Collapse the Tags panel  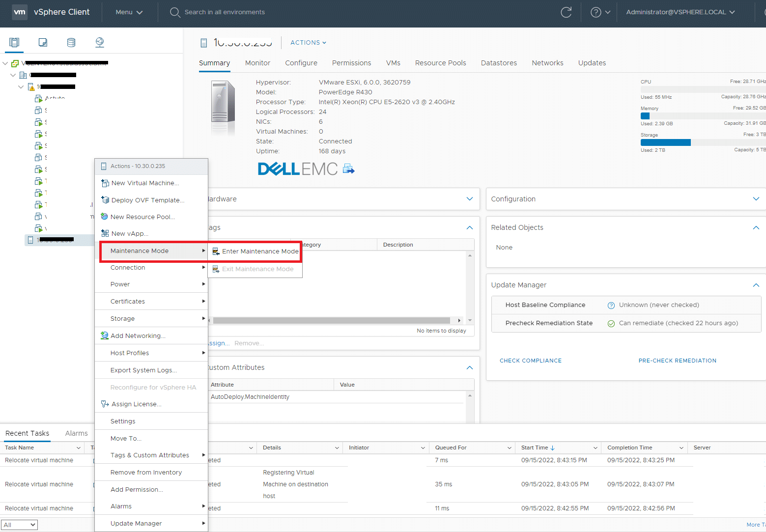pos(470,228)
